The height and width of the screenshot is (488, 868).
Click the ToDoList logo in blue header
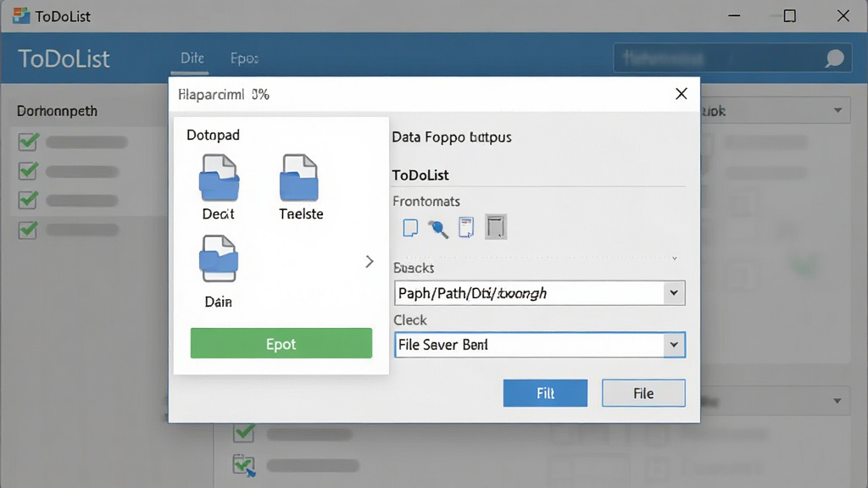point(64,58)
